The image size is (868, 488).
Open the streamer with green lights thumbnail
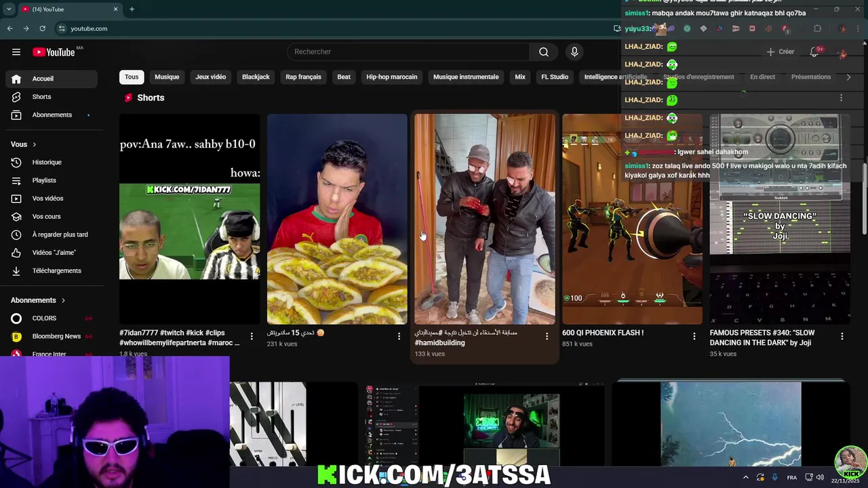click(484, 424)
